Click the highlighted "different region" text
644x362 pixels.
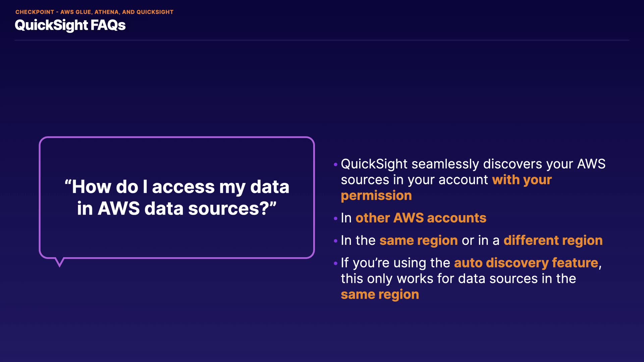[x=553, y=241]
